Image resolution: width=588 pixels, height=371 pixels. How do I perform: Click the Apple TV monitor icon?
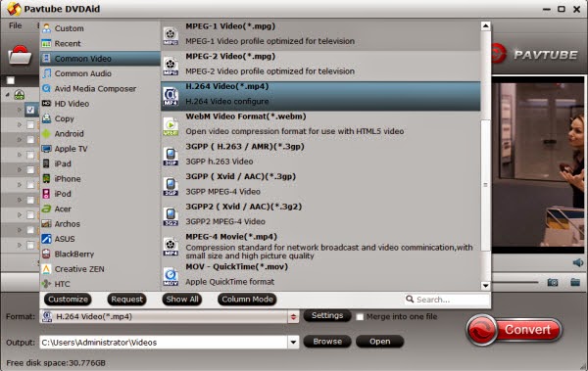[46, 149]
